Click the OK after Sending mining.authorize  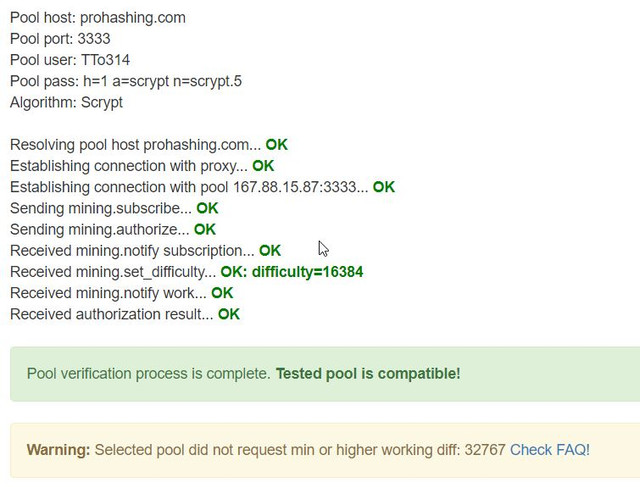[x=205, y=229]
